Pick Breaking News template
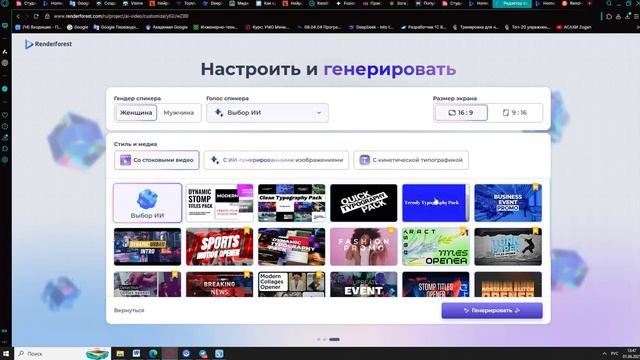Image resolution: width=640 pixels, height=360 pixels. tap(220, 284)
